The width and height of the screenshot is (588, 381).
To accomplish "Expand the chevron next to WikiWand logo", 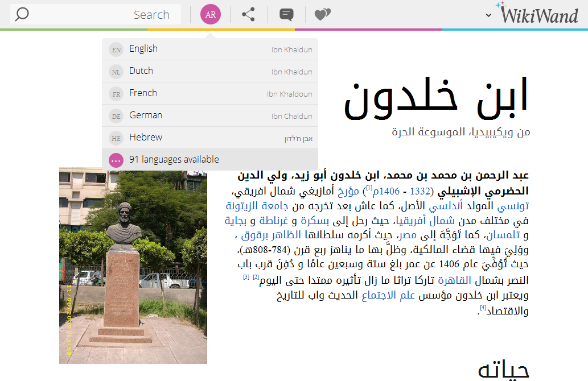I will pyautogui.click(x=488, y=15).
